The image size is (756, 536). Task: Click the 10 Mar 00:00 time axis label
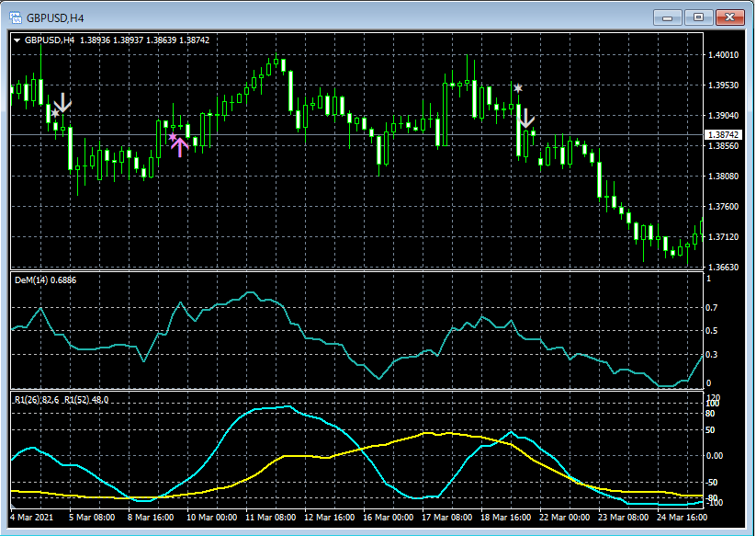[x=213, y=518]
